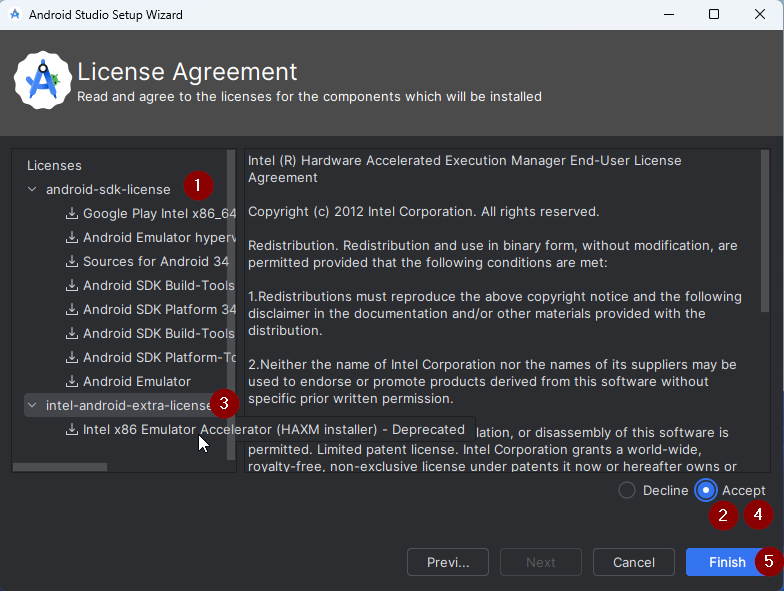The height and width of the screenshot is (591, 784).
Task: Click download icon beside Android Emulator hypervisor row
Action: pyautogui.click(x=72, y=238)
